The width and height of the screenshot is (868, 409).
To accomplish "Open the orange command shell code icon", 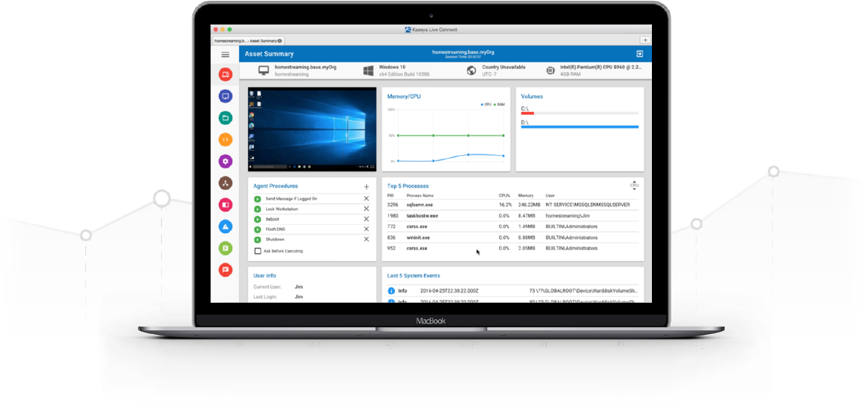I will 225,140.
